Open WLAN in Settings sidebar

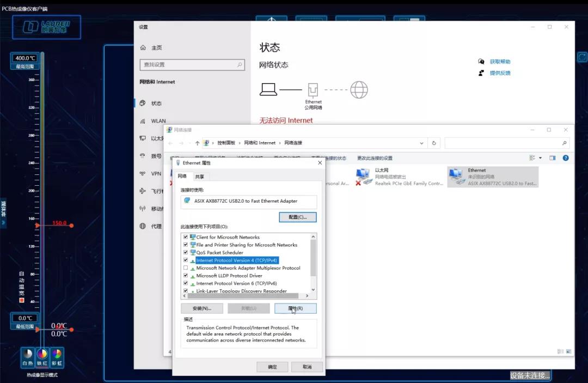(x=158, y=121)
